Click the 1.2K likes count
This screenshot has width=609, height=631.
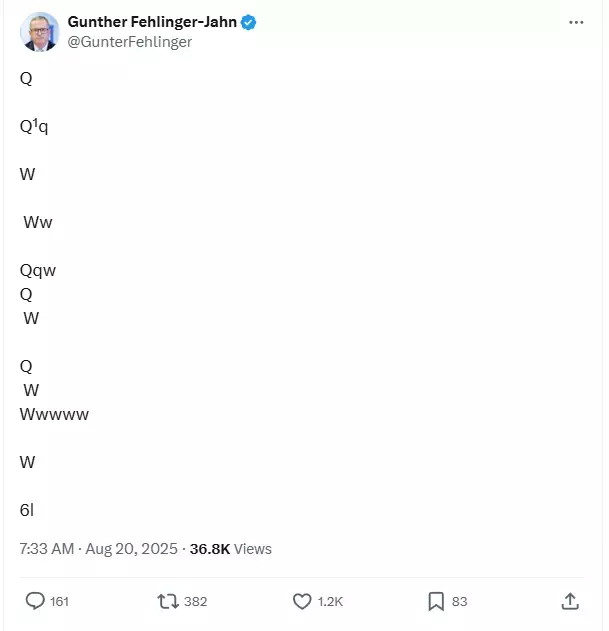coord(330,602)
